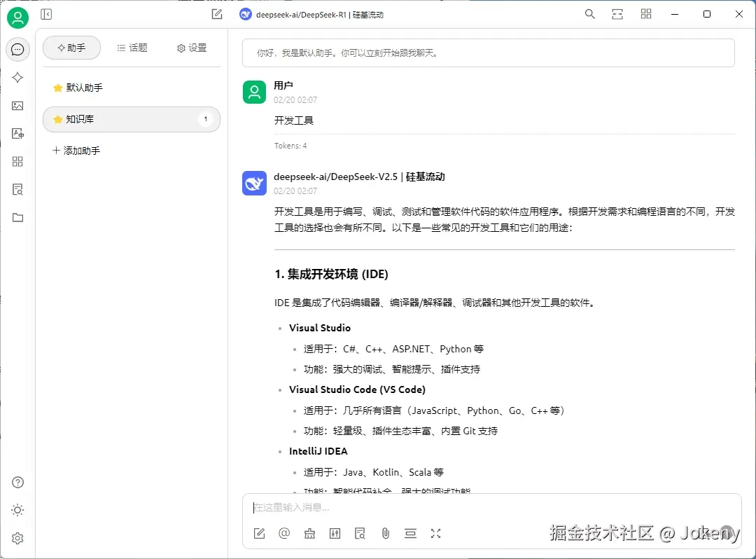
Task: Click the message input field
Action: click(x=492, y=507)
